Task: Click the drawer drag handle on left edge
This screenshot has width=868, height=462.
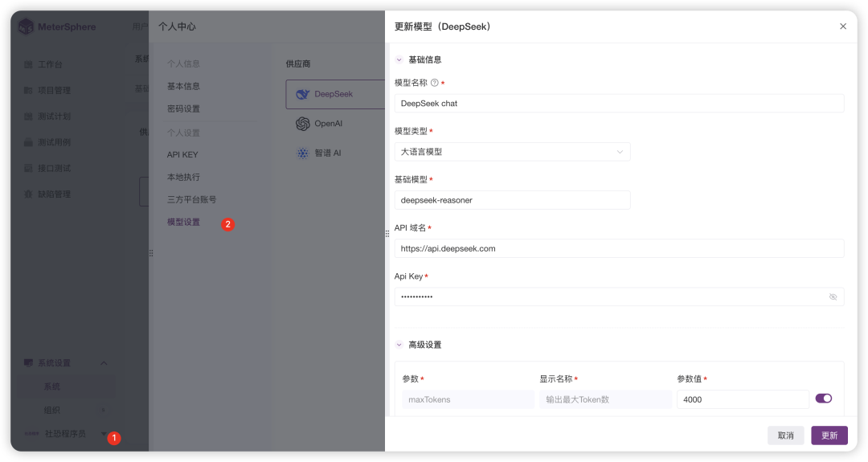Action: pos(387,234)
